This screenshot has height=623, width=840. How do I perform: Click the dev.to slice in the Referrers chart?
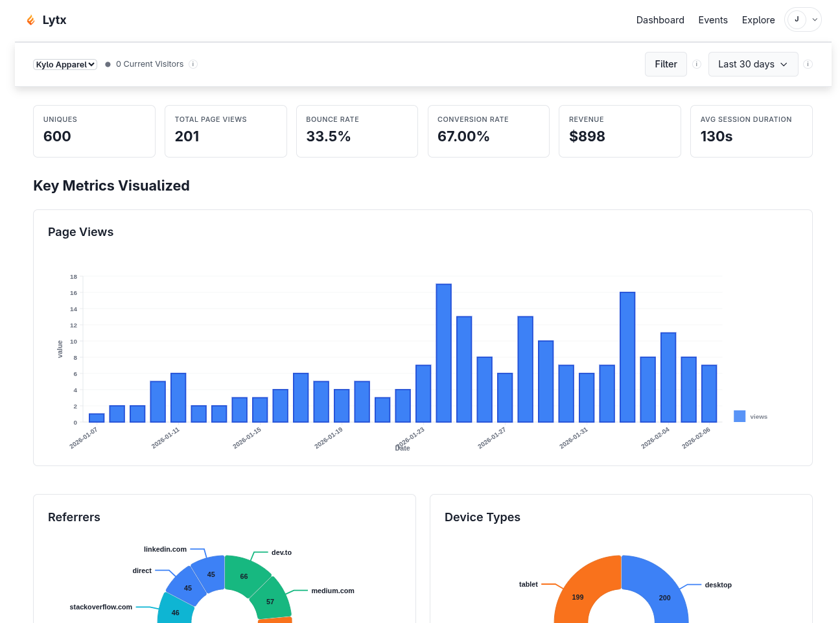(244, 576)
